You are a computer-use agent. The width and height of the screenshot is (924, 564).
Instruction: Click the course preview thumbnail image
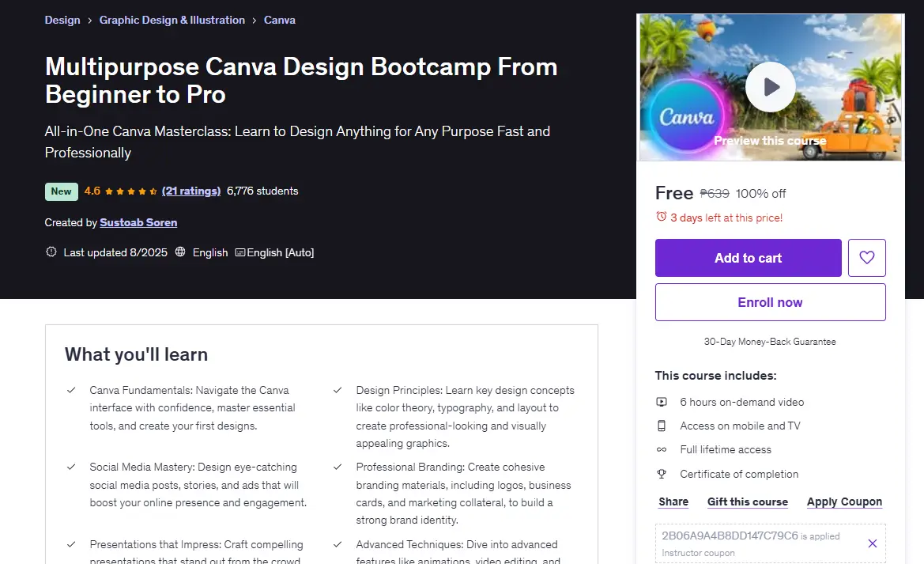coord(770,87)
